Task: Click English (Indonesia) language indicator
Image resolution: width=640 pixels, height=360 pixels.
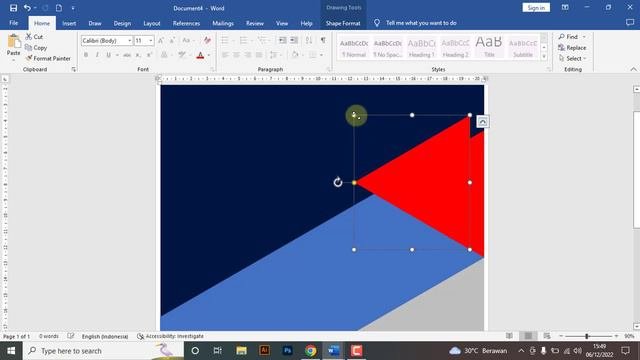Action: 105,336
